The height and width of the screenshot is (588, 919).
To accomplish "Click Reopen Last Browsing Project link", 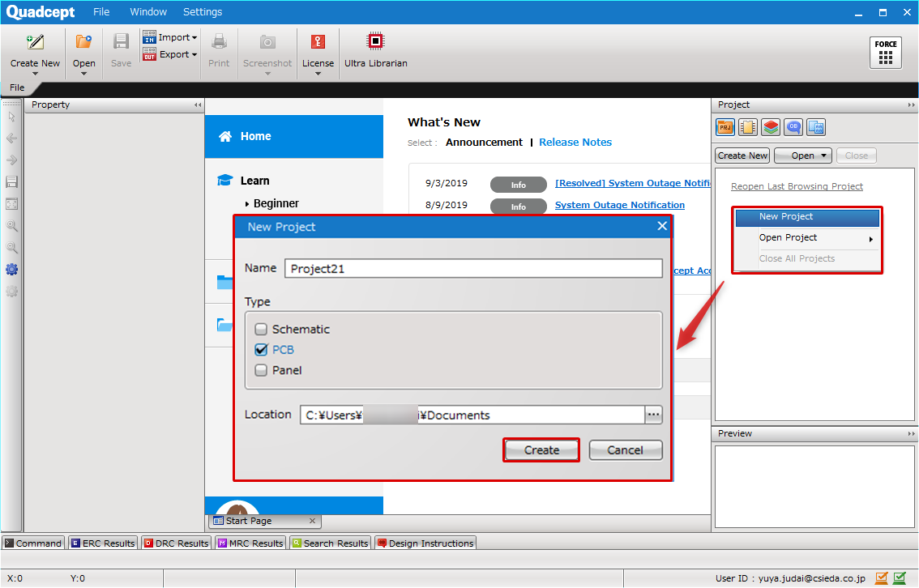I will click(x=797, y=186).
